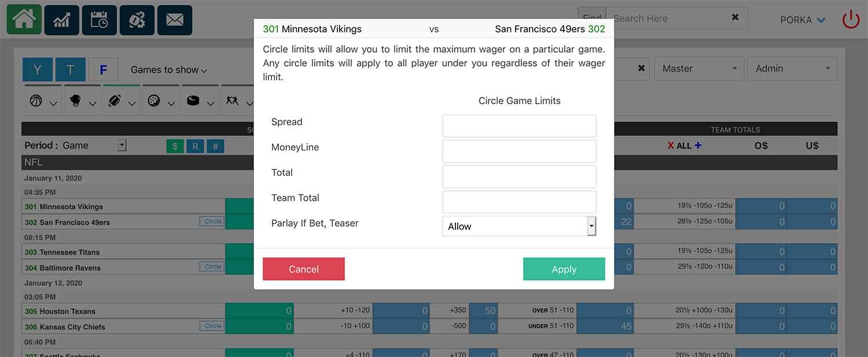
Task: Open the gear settings icon
Action: pos(137,20)
